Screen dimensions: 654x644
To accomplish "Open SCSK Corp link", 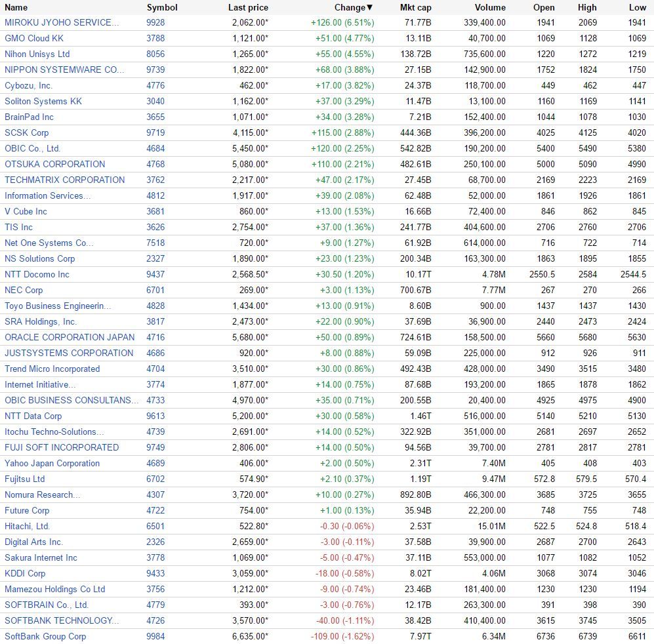I will coord(27,132).
